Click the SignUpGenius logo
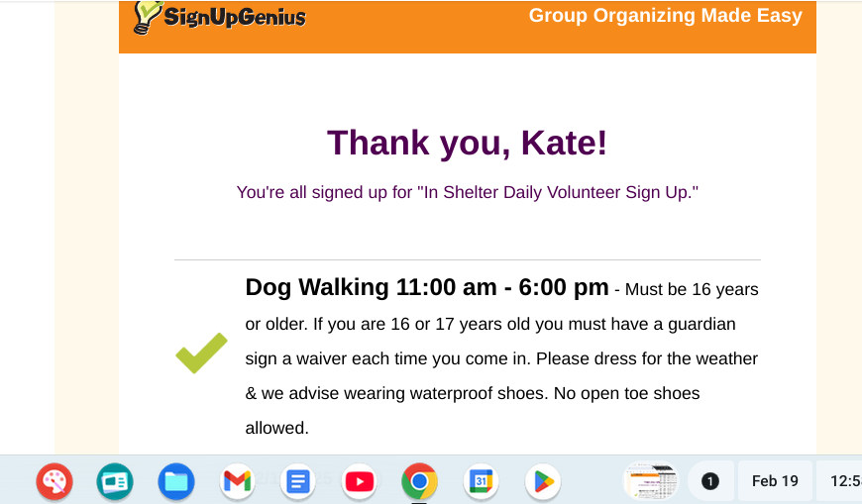Screen dimensions: 862x504 (220, 17)
